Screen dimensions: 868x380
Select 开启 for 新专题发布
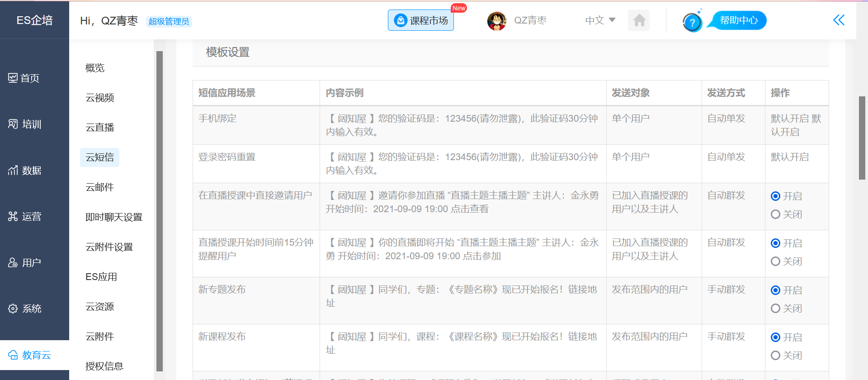(x=775, y=290)
